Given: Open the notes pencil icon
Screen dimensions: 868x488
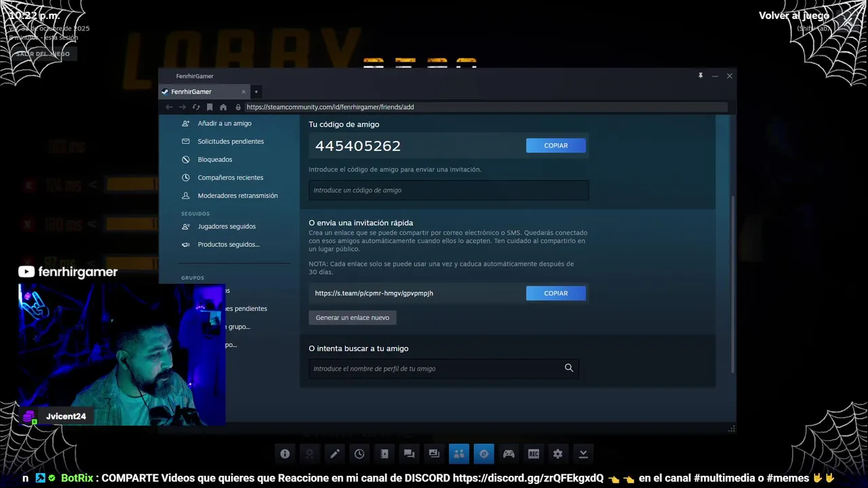Looking at the screenshot, I should (x=335, y=454).
